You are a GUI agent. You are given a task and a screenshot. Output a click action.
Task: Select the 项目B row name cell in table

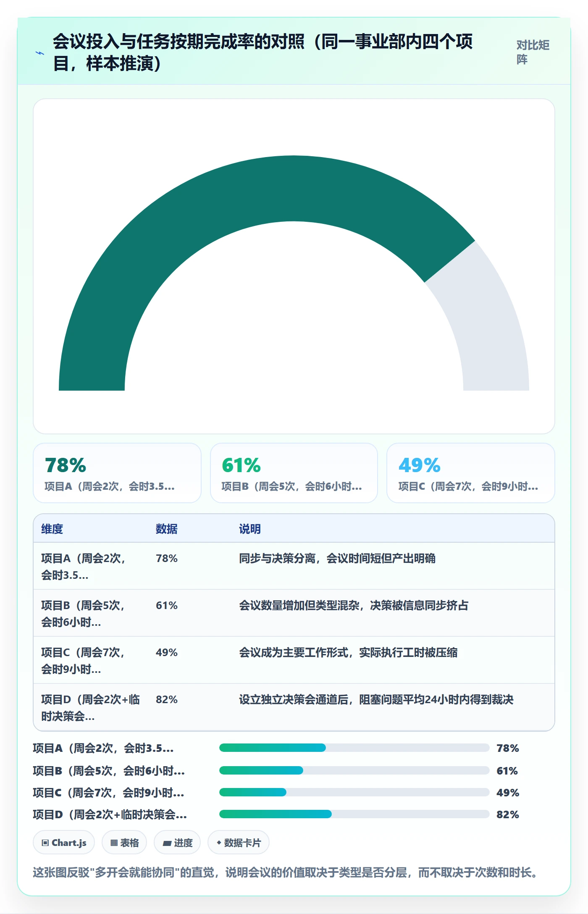click(91, 613)
